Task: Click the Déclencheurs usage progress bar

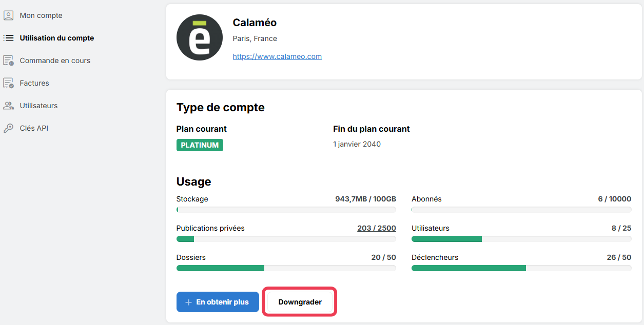Action: click(521, 268)
